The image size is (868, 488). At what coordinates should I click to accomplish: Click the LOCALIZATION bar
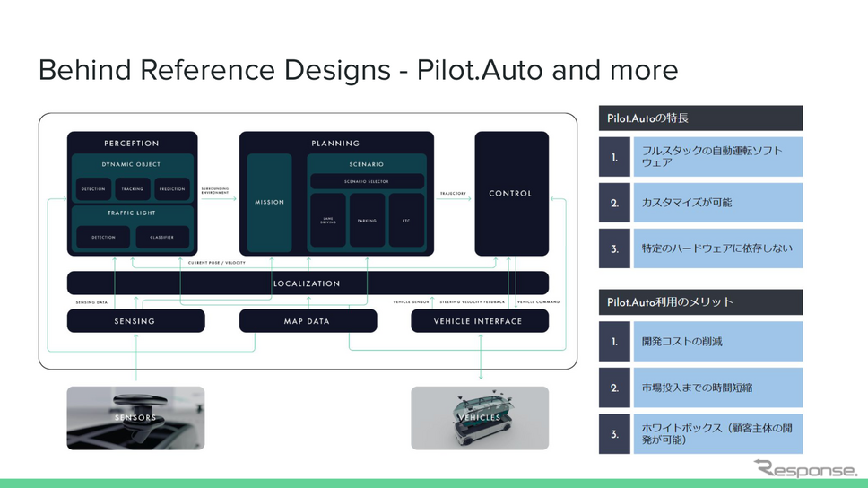pyautogui.click(x=308, y=283)
